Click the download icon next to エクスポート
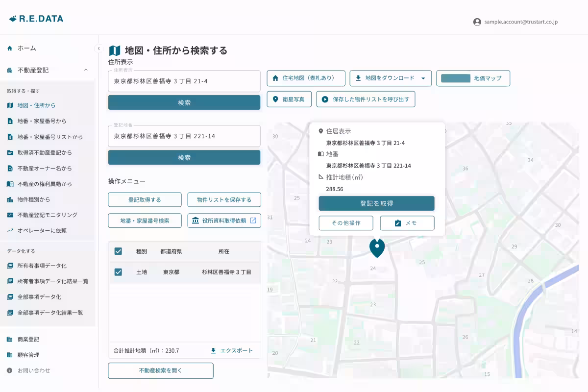 pyautogui.click(x=213, y=350)
